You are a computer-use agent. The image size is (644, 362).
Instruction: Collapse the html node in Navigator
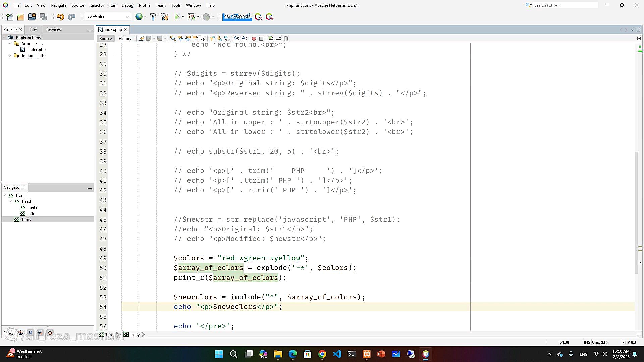click(4, 195)
